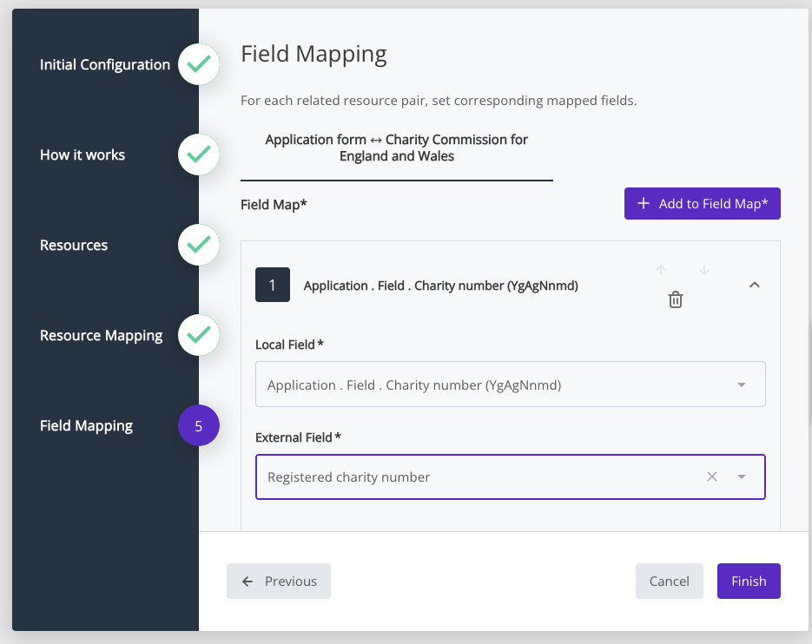Click the Local Field input box text
This screenshot has width=812, height=644.
(414, 385)
